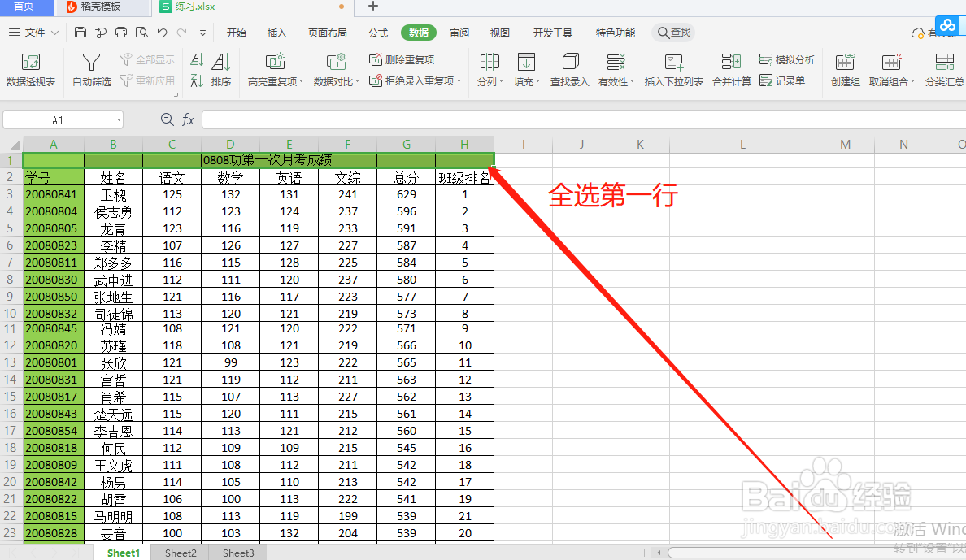The height and width of the screenshot is (560, 966).
Task: Open the 文件 file menu
Action: click(x=33, y=33)
